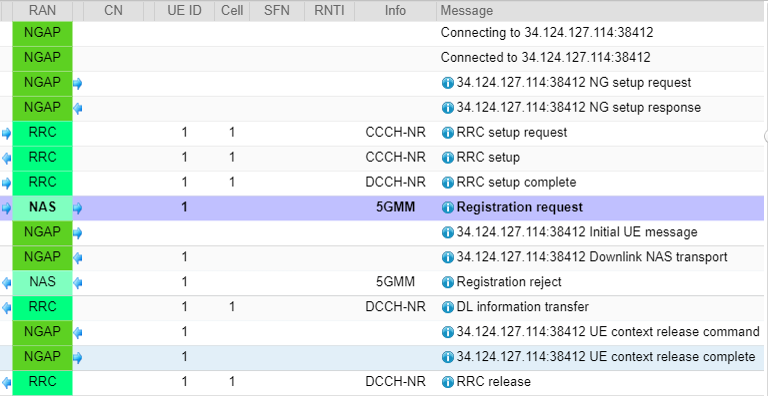Click the UE ID column header

(184, 11)
